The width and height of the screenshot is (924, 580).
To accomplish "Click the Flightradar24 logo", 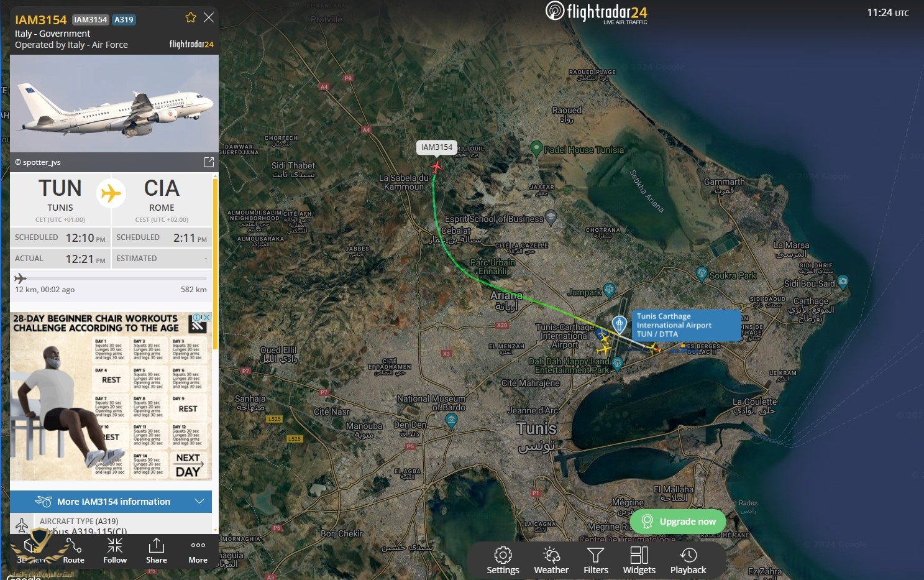I will click(x=597, y=12).
